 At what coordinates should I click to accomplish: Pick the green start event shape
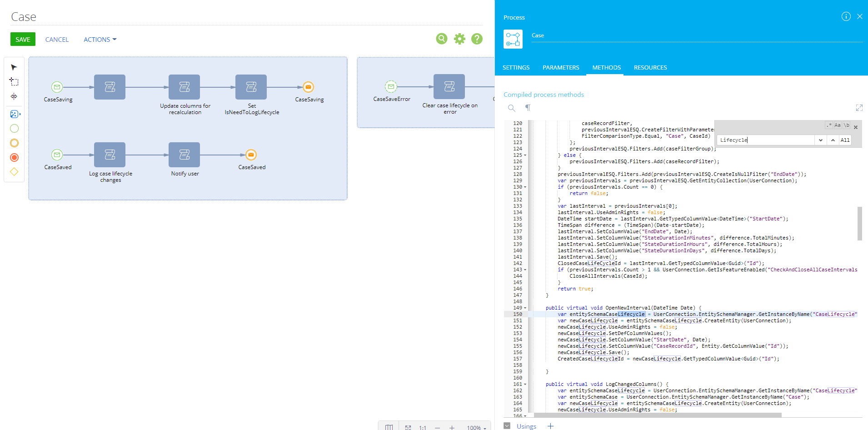[15, 129]
